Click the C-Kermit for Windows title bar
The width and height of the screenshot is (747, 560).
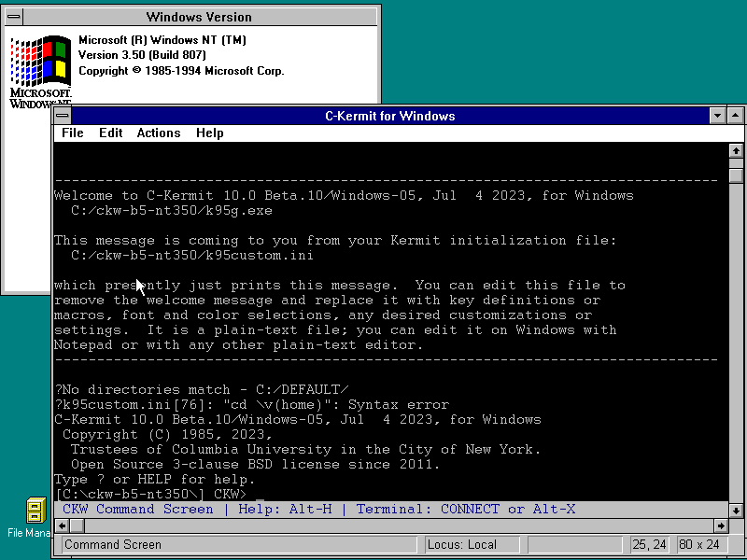click(x=389, y=116)
